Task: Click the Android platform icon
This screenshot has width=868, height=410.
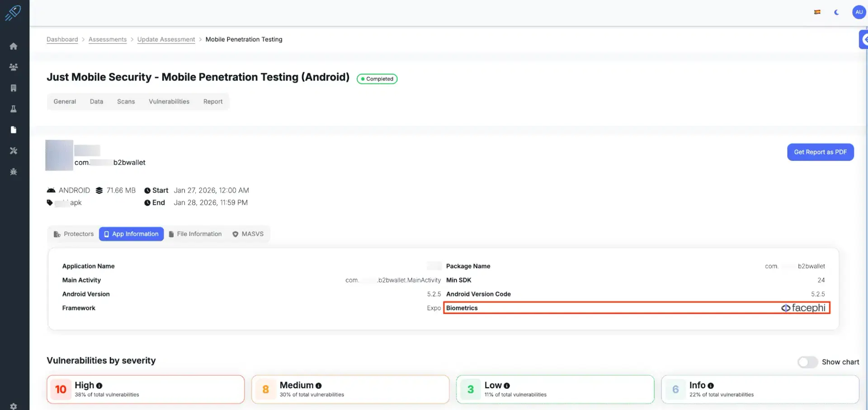Action: (51, 190)
